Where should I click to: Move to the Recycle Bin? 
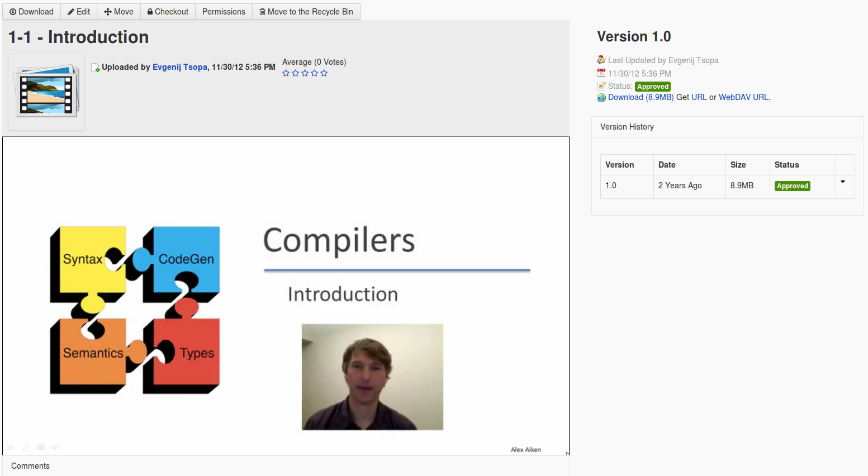pos(306,12)
